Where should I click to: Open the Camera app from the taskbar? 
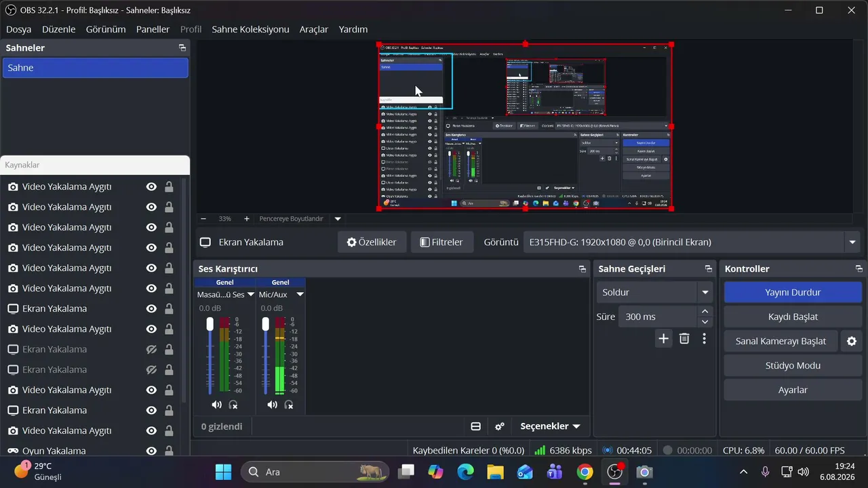pyautogui.click(x=644, y=472)
